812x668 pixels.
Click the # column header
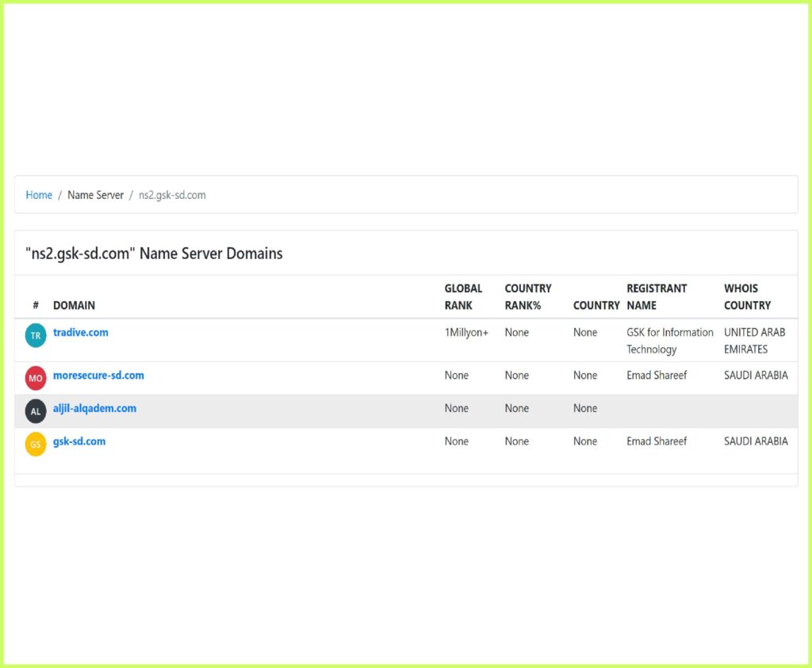[36, 305]
